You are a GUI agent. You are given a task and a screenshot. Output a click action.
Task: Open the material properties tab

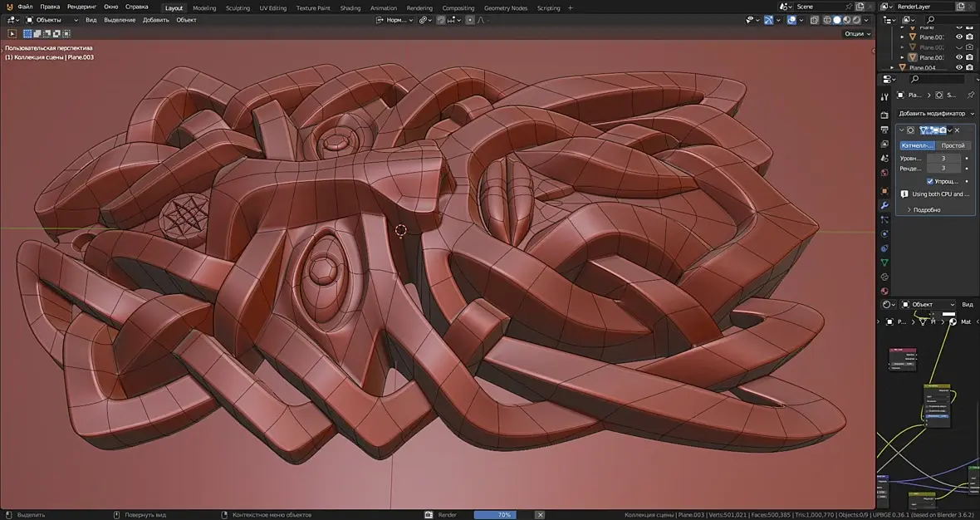click(884, 291)
